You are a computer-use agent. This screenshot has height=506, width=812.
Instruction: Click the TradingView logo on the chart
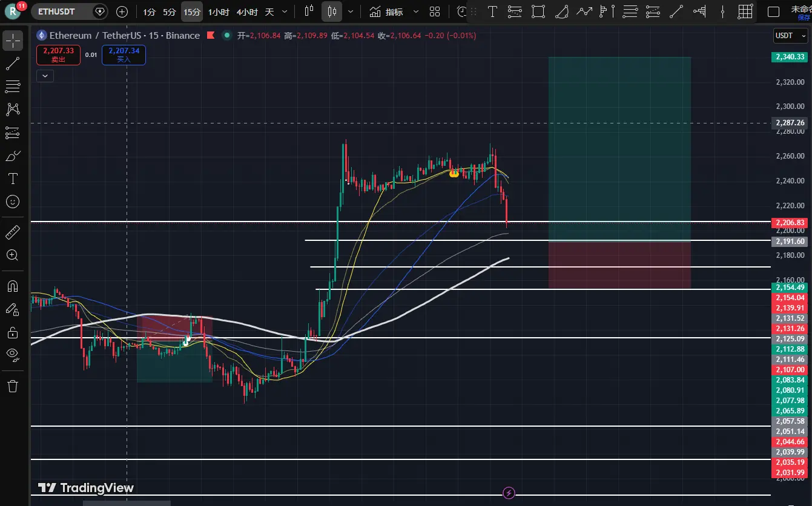point(85,488)
